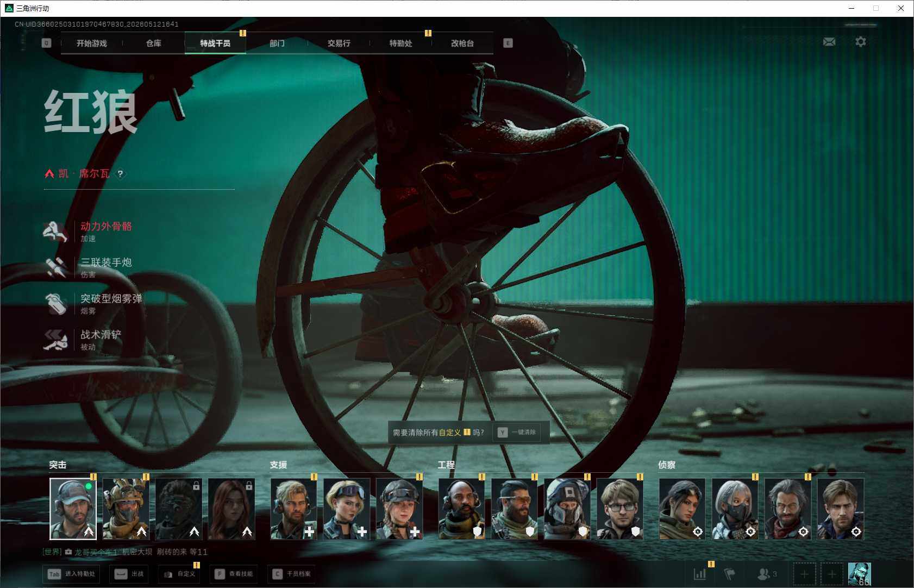Open the settings gear icon
This screenshot has height=588, width=914.
pos(861,42)
